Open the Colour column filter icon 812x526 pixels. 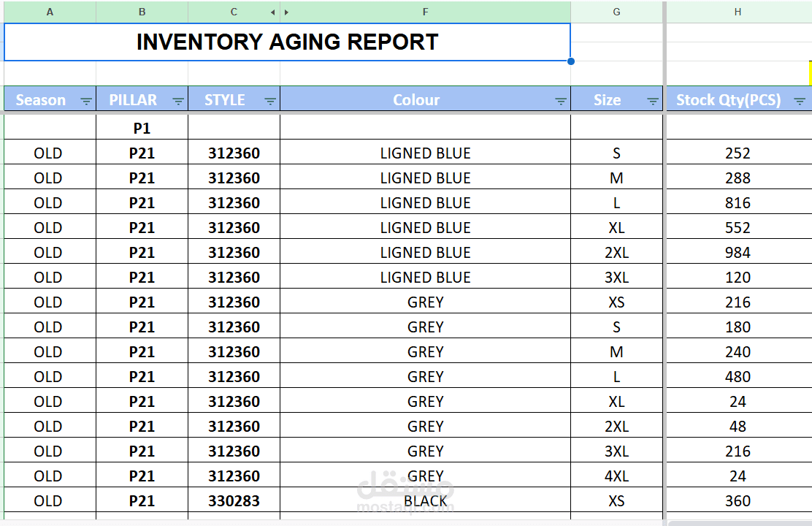pyautogui.click(x=561, y=101)
